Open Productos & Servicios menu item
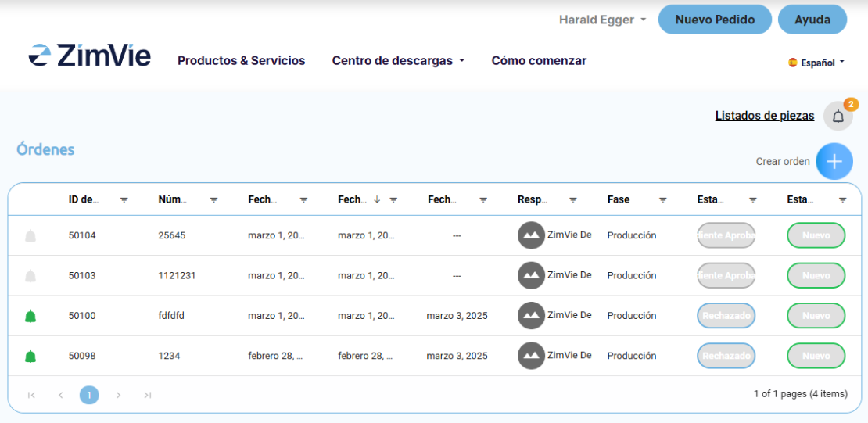 click(241, 61)
